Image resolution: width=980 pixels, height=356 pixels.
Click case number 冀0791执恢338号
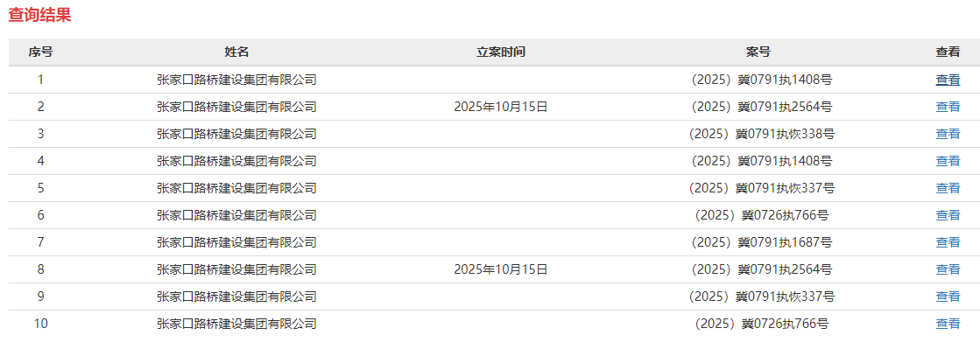pos(761,134)
